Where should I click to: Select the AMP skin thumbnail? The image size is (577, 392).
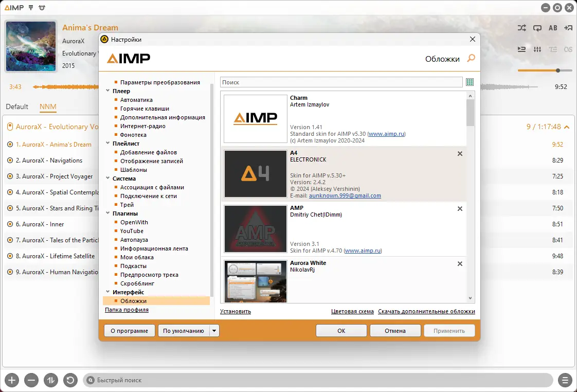tap(256, 228)
